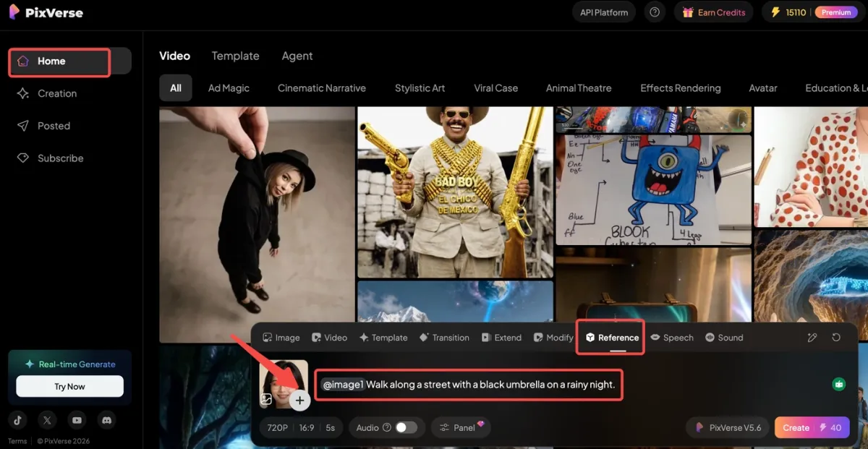Switch to the Agent tab
The width and height of the screenshot is (868, 449).
[x=297, y=56]
